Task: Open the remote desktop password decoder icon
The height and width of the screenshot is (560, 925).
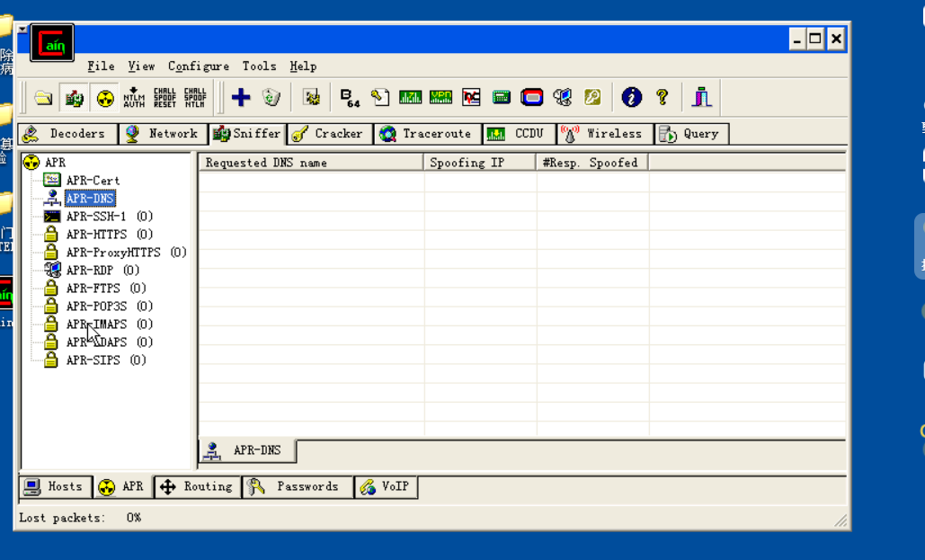Action: [x=562, y=97]
